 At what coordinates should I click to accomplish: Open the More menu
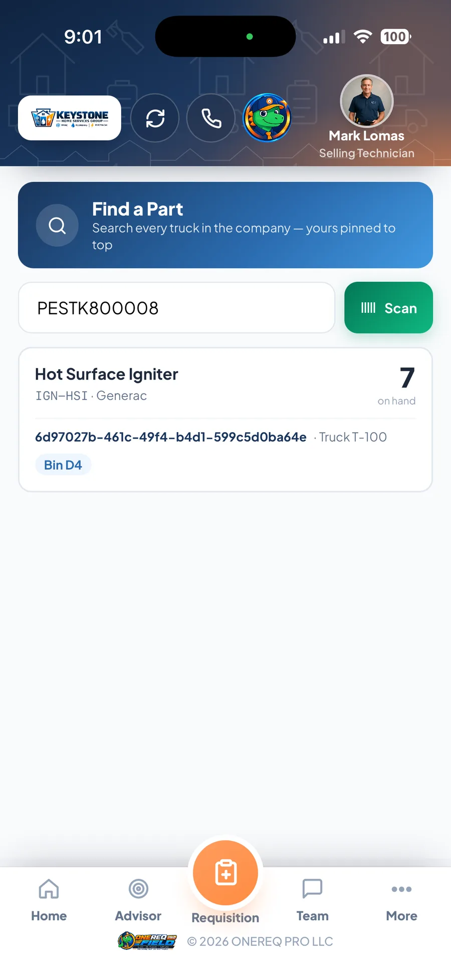coord(401,901)
